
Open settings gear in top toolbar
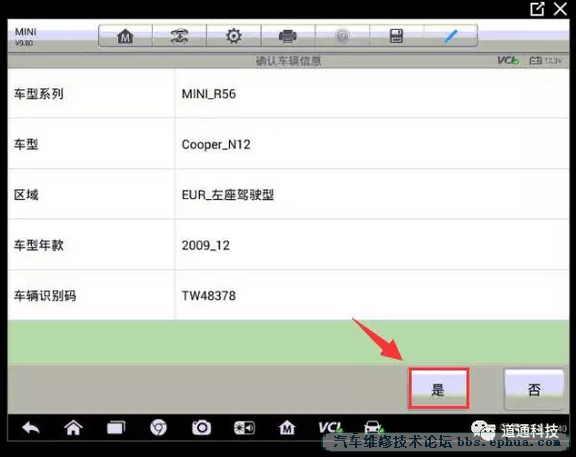[234, 36]
